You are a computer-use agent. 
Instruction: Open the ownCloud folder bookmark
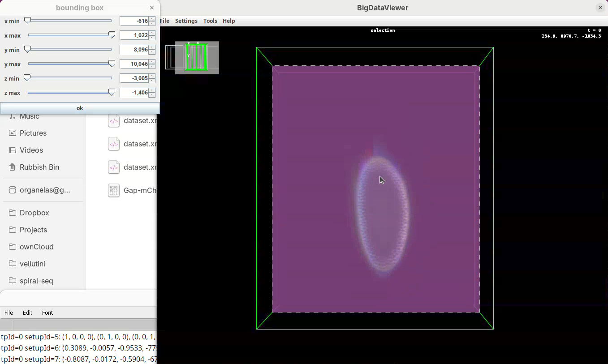coord(36,247)
